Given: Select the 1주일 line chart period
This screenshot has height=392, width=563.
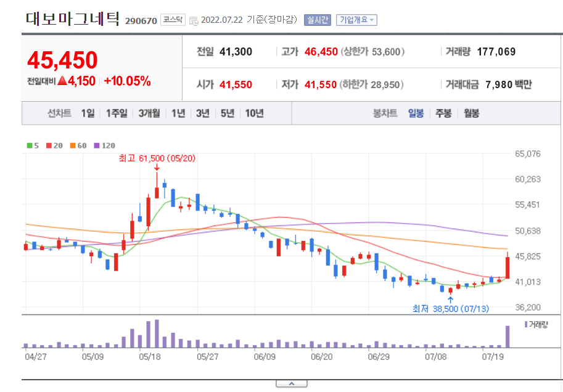Looking at the screenshot, I should coord(117,113).
